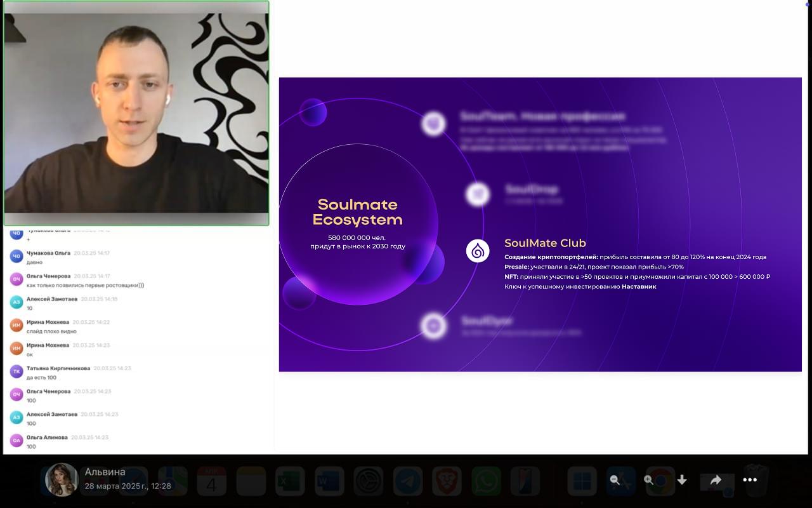Click chat message 'ок' from Ирина Мохнева
Screen dimensions: 812x508
[x=29, y=354]
